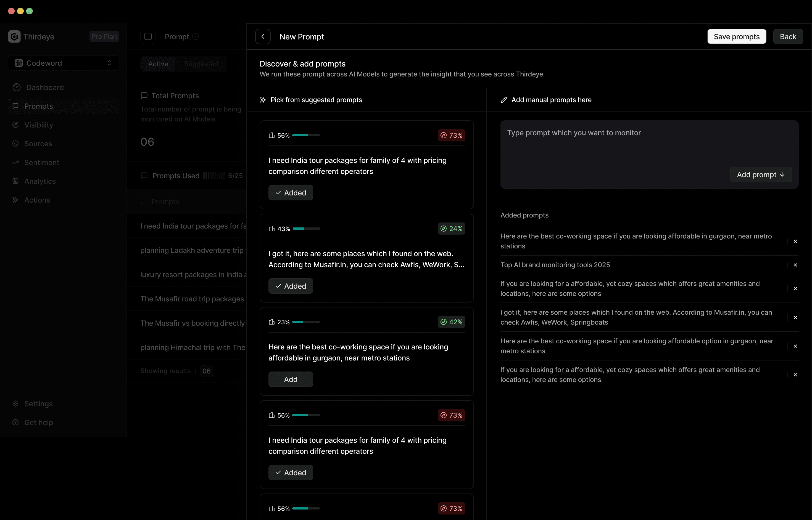Click the Add prompt arrow button
Image resolution: width=812 pixels, height=520 pixels.
pyautogui.click(x=761, y=174)
